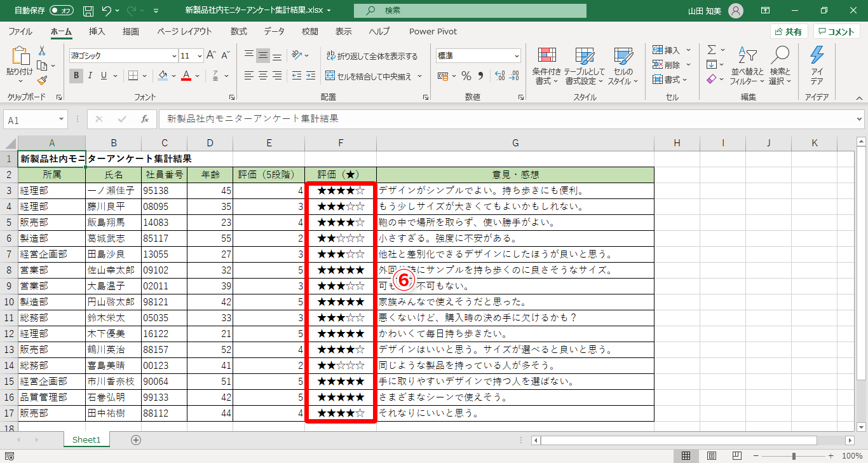
Task: Toggle Bold formatting
Action: (x=76, y=76)
